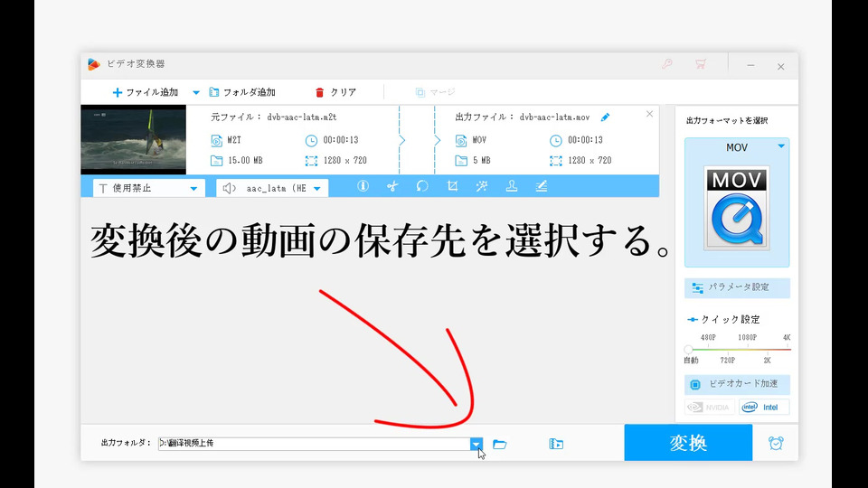Expand the ファイル追加 dropdown arrow
Screen dimensions: 868x488
(196, 92)
